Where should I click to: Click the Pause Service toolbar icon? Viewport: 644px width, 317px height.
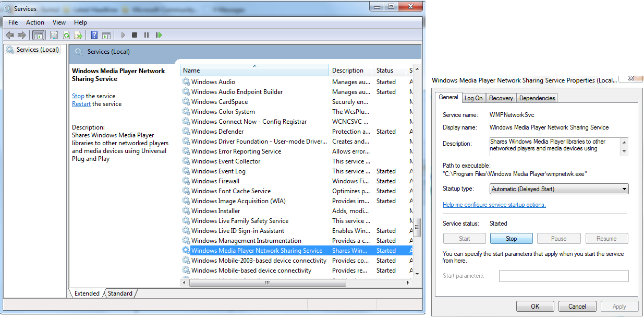click(147, 35)
